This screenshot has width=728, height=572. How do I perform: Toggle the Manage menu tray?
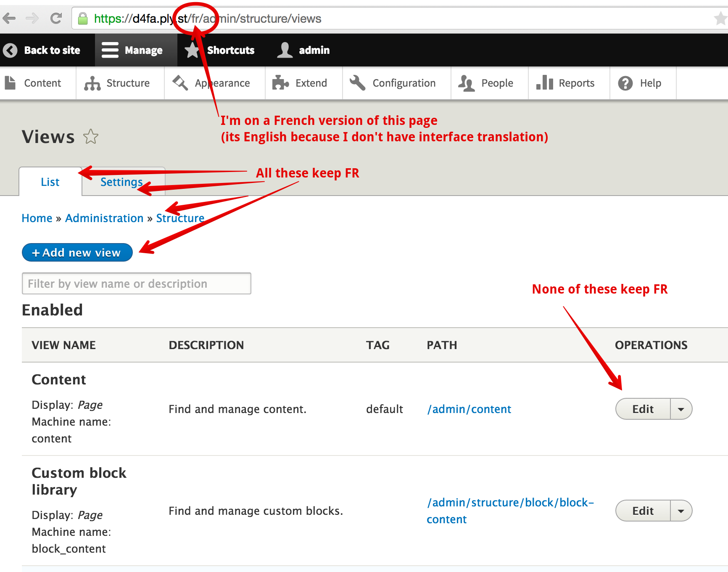132,50
